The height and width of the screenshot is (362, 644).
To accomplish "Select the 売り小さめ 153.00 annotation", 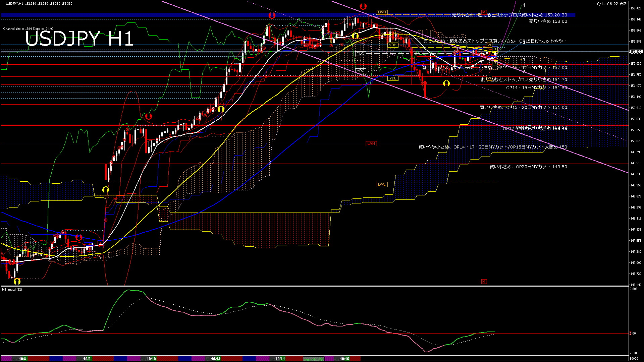I will (x=548, y=21).
